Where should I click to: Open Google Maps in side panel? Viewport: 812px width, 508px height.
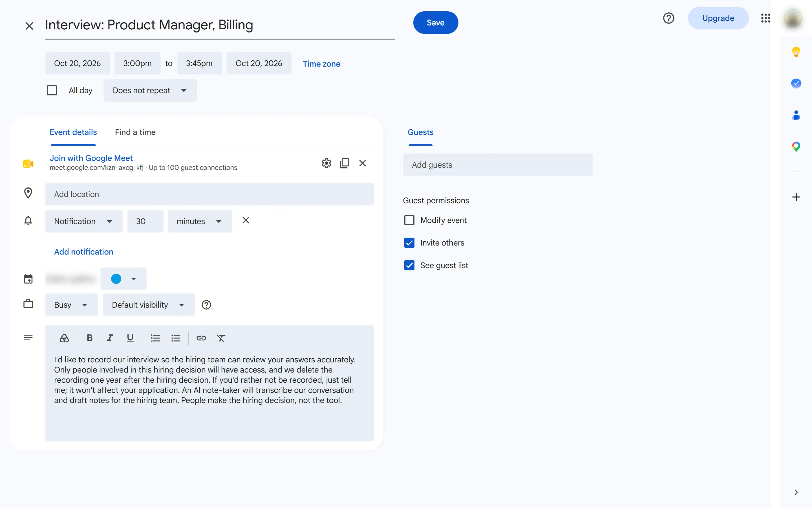pos(796,146)
